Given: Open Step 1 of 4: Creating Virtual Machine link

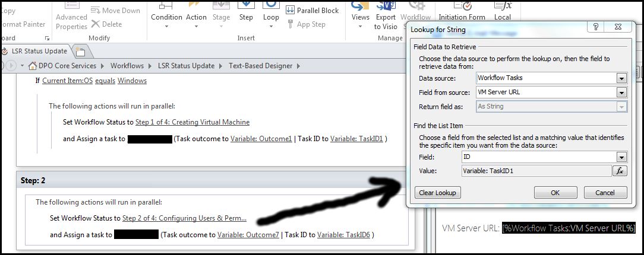Looking at the screenshot, I should (192, 122).
